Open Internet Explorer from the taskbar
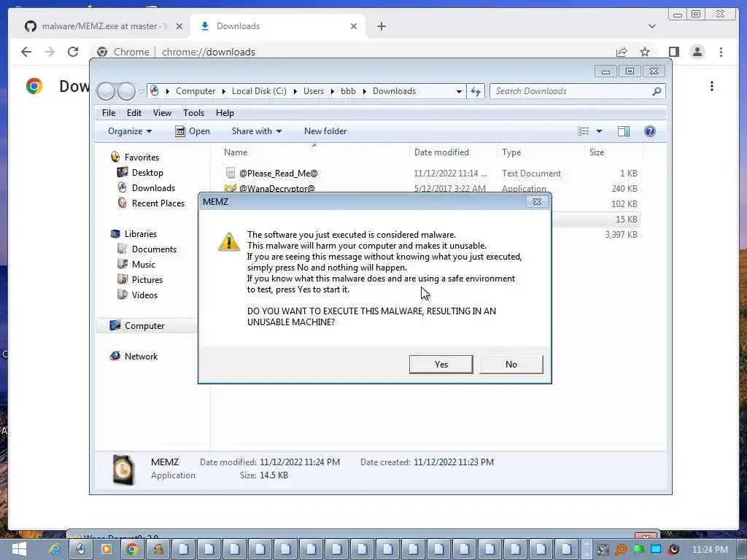 (x=55, y=549)
